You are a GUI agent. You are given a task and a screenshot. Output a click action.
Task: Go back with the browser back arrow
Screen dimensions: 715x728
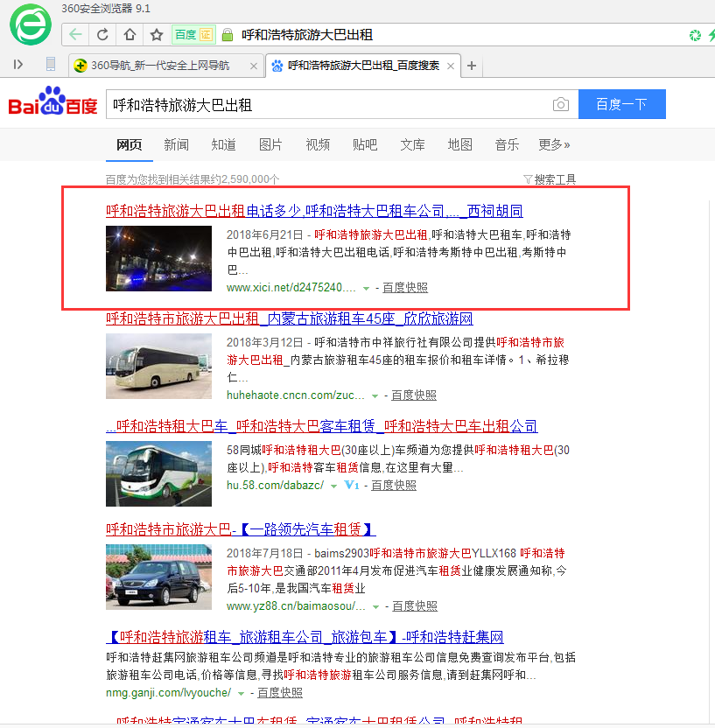click(75, 35)
